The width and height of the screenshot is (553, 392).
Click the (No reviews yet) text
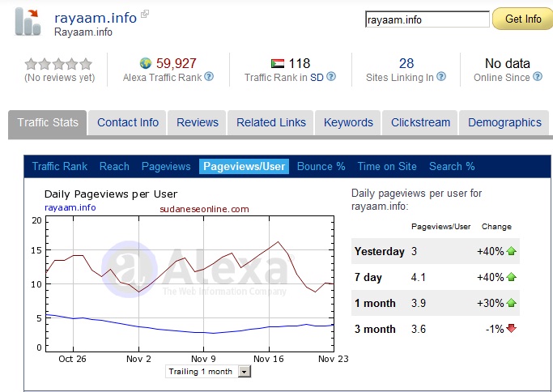pyautogui.click(x=60, y=78)
